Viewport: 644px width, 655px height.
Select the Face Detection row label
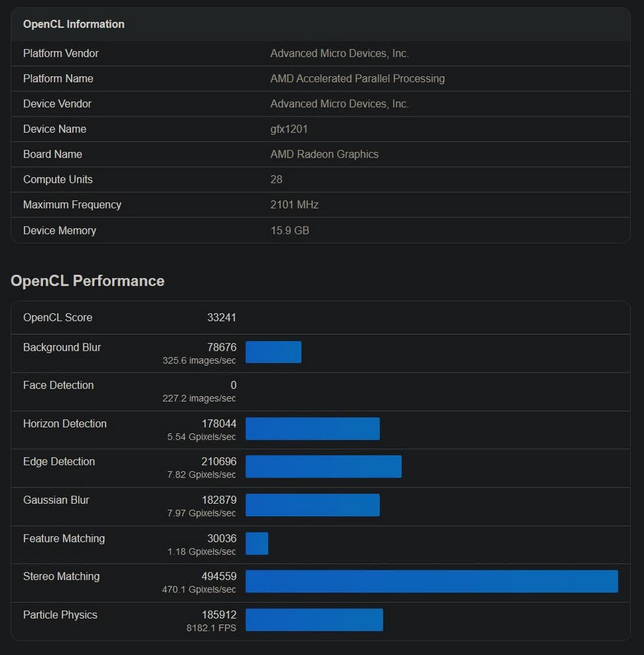pyautogui.click(x=58, y=385)
